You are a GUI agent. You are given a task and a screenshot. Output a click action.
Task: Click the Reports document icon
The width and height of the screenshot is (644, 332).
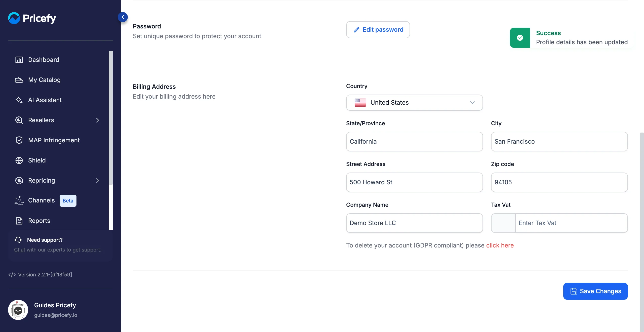[x=19, y=221]
